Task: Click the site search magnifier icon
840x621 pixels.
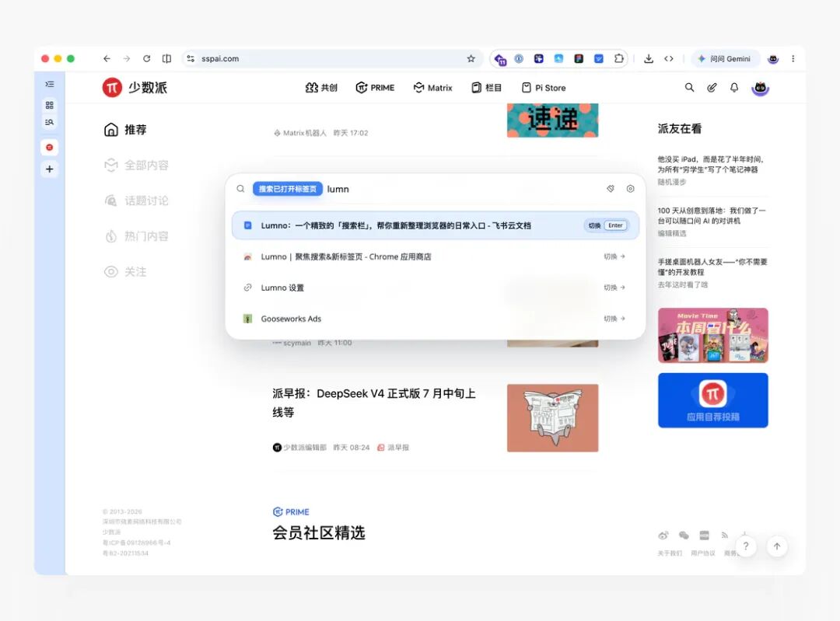Action: (689, 87)
